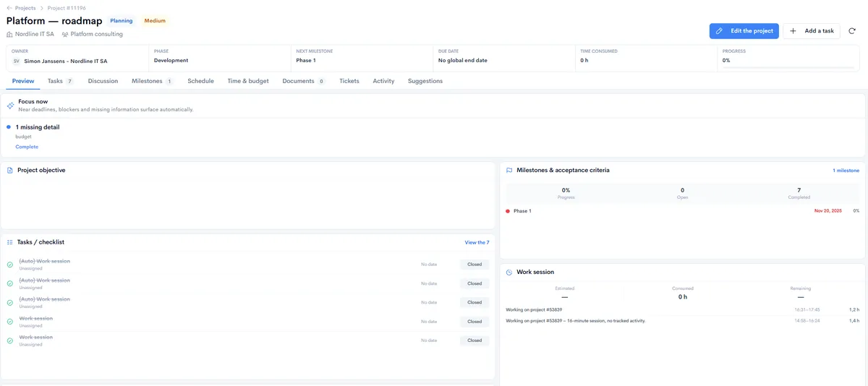868x386 pixels.
Task: Click Edit the project button
Action: pyautogui.click(x=744, y=31)
